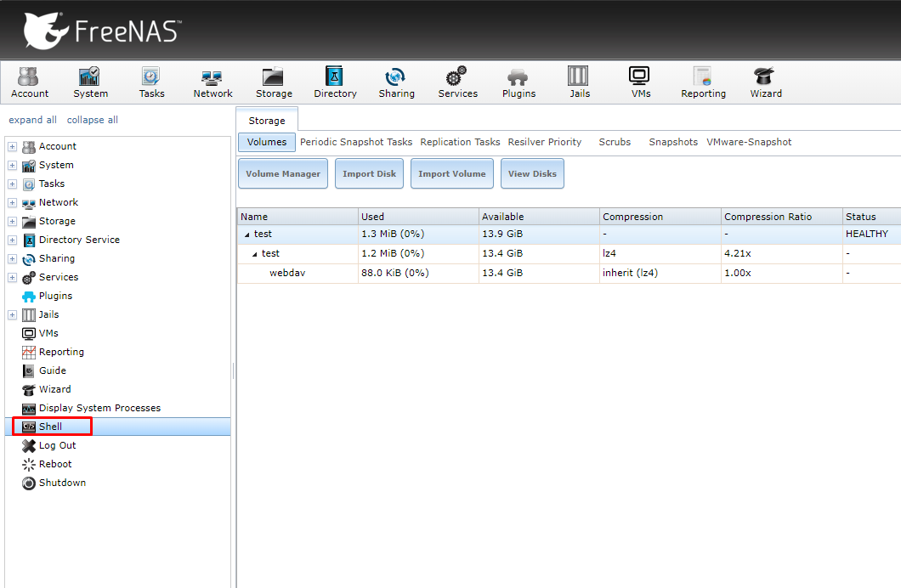Click the Reboot icon in sidebar
The width and height of the screenshot is (901, 588).
[29, 465]
